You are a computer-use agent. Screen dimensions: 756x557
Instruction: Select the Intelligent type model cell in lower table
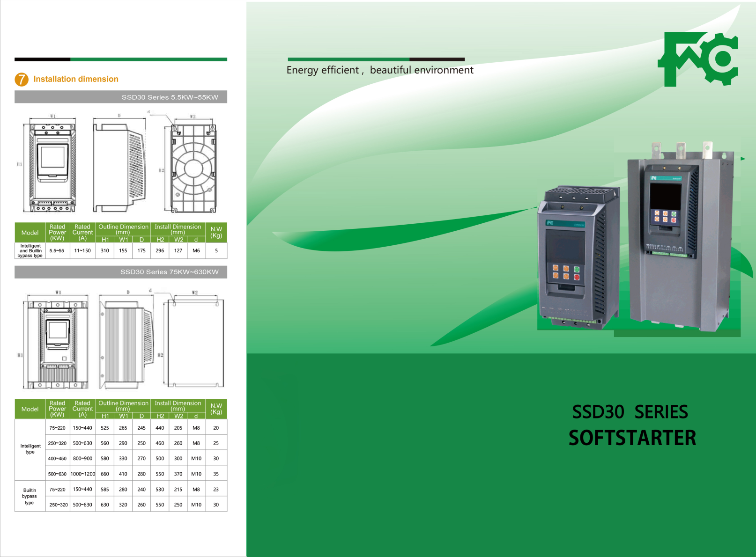click(x=30, y=449)
